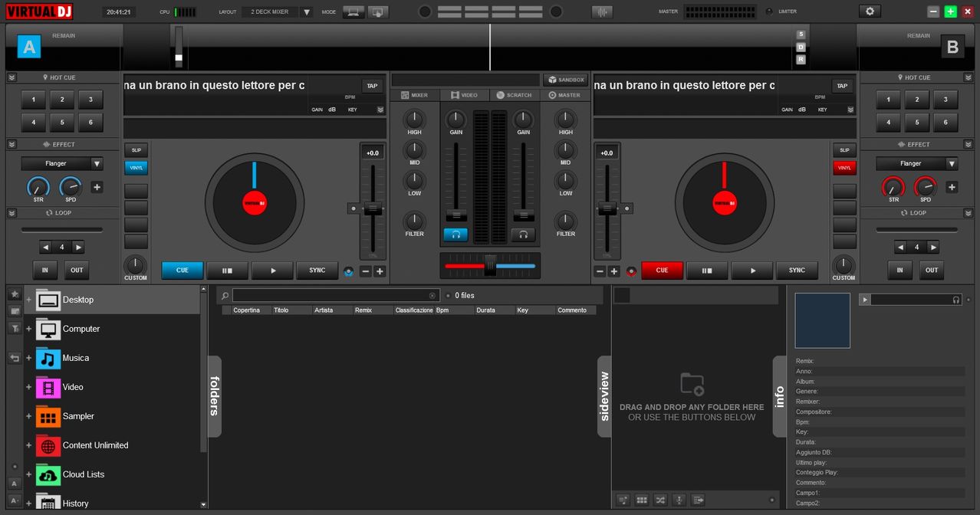Select the external mixer mode icon
Image resolution: width=980 pixels, height=515 pixels.
click(x=378, y=11)
